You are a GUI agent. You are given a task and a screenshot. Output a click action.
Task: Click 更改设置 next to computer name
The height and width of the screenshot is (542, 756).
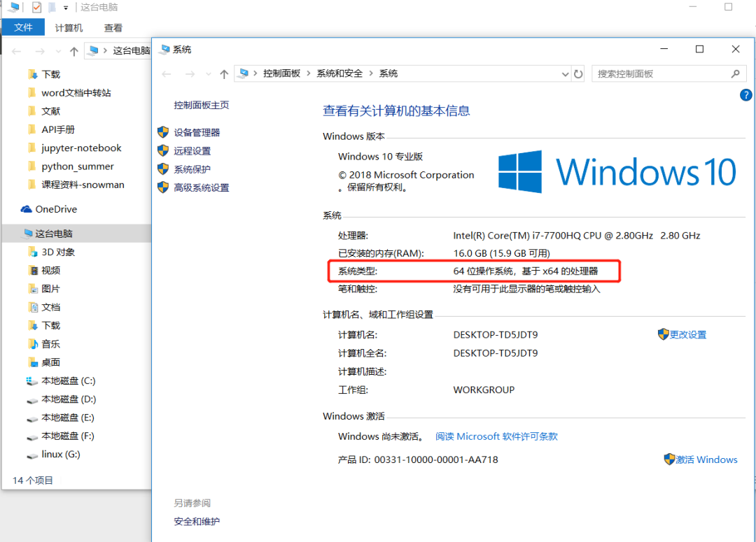687,334
